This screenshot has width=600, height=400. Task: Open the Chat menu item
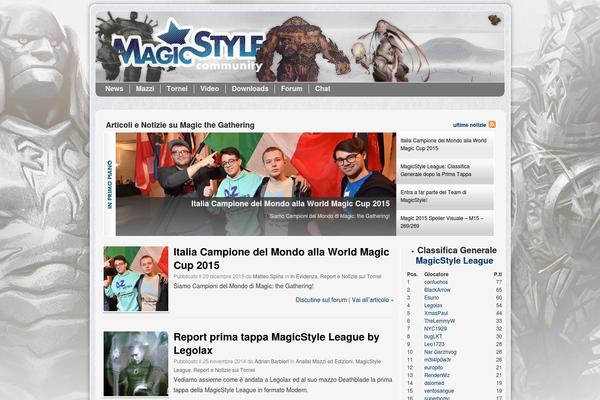click(x=323, y=89)
